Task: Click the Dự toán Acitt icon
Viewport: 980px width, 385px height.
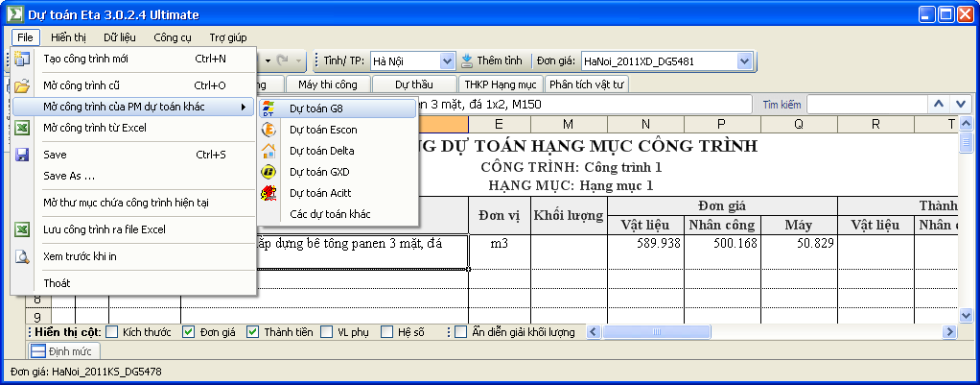Action: click(x=269, y=193)
